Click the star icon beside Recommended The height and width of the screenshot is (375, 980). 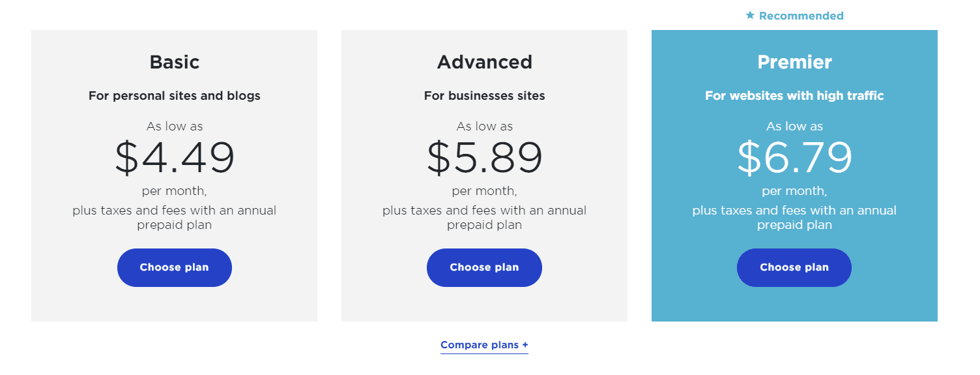[x=750, y=16]
